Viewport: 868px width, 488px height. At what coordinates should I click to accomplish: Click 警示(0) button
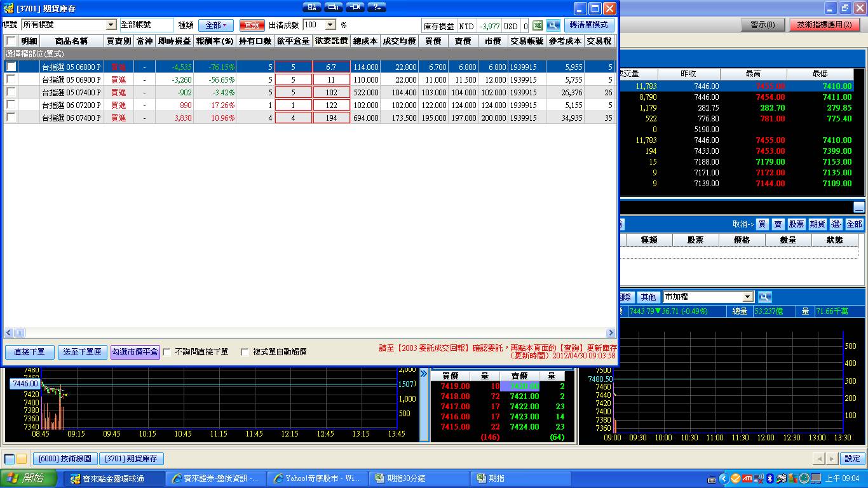(763, 25)
